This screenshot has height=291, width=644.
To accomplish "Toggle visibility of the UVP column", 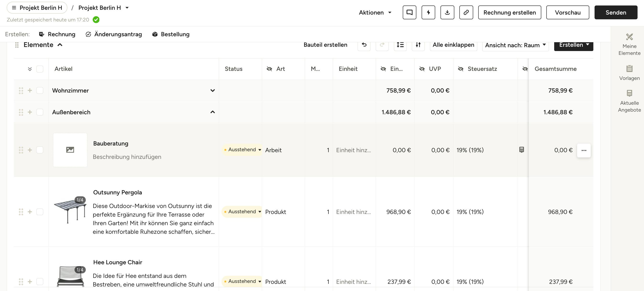I will coord(422,69).
